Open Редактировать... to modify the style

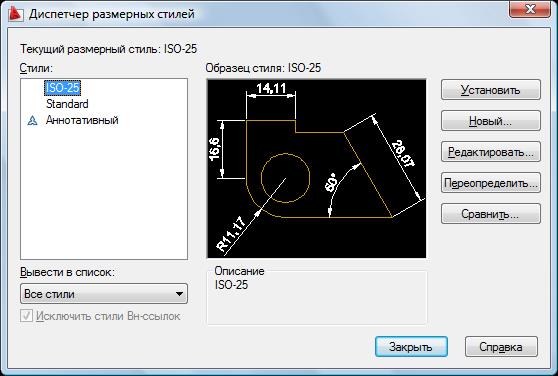click(x=491, y=152)
